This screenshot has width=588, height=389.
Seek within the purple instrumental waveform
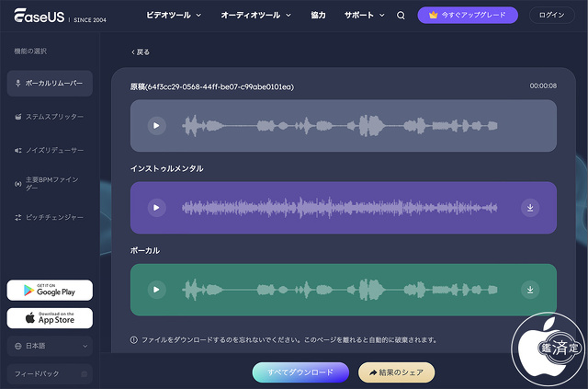coord(340,208)
